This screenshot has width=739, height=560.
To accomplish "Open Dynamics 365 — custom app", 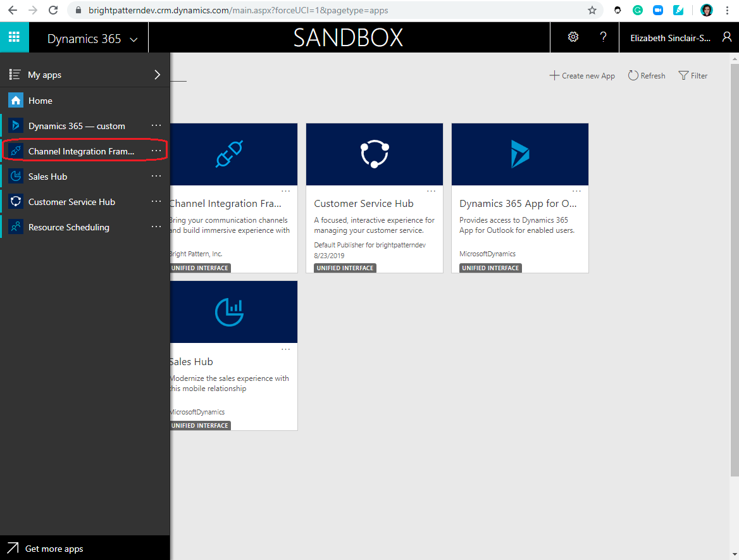I will pyautogui.click(x=77, y=126).
